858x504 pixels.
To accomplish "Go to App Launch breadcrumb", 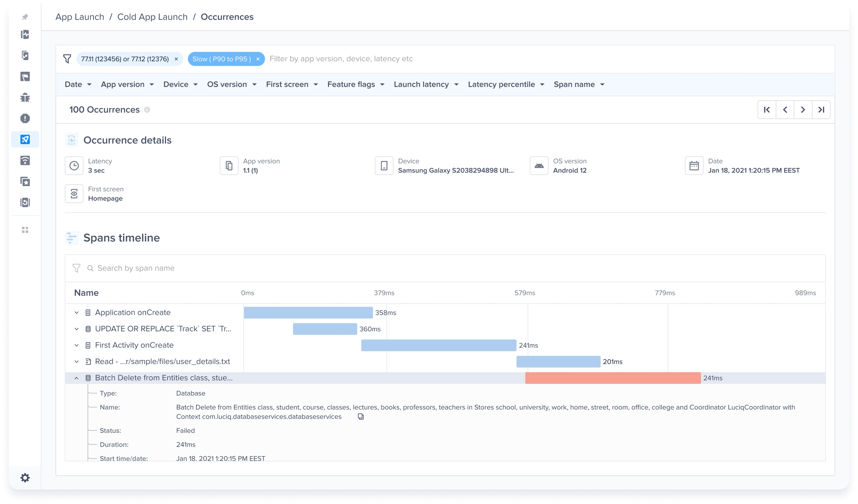I will pos(80,17).
